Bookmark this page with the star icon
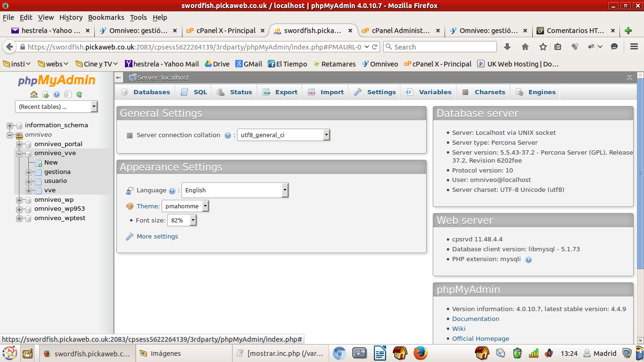The height and width of the screenshot is (362, 644). pos(543,47)
